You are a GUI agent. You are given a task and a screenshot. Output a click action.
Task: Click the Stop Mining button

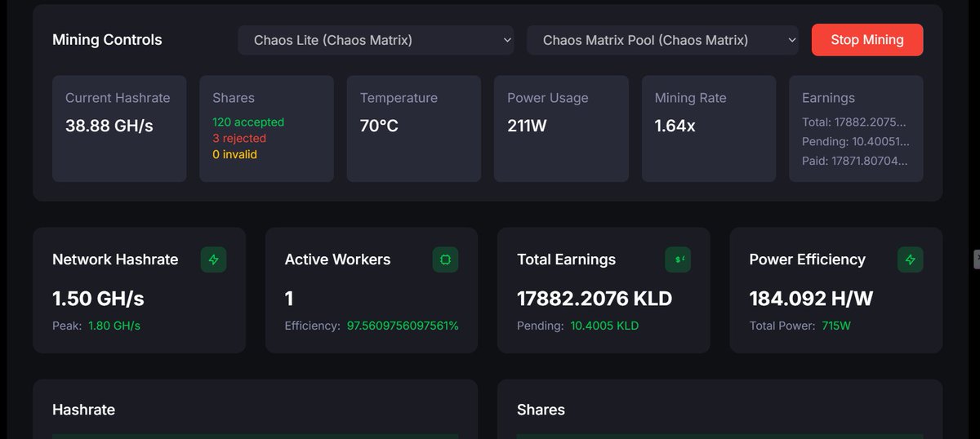pyautogui.click(x=867, y=40)
